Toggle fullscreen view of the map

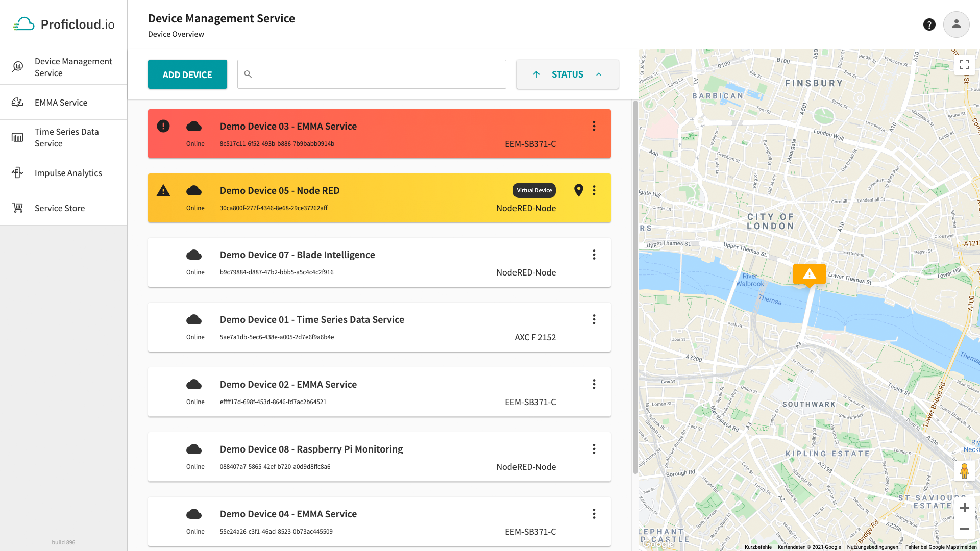pos(965,65)
